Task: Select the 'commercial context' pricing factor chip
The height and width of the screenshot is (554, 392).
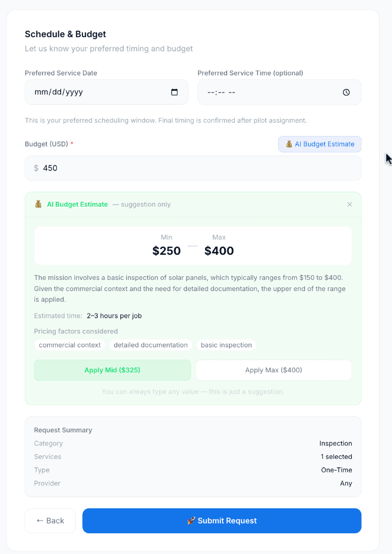Action: (70, 345)
